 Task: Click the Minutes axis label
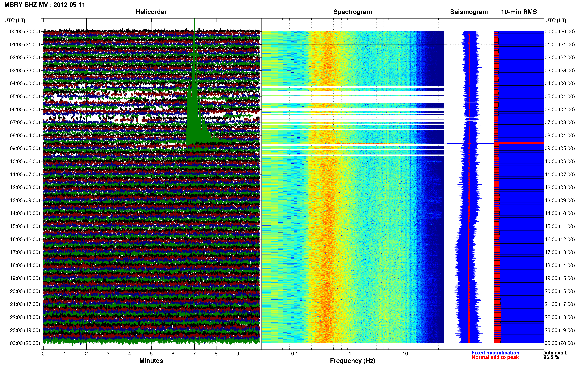coord(151,361)
